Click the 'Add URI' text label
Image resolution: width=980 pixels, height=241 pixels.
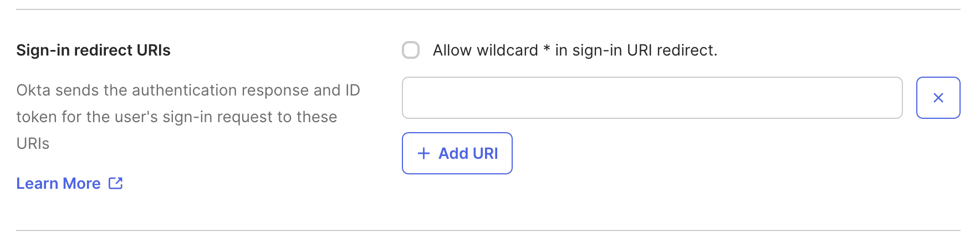(468, 153)
